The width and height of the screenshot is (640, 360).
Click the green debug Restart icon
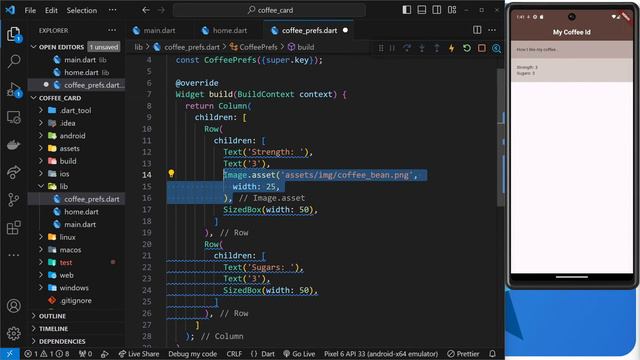[x=467, y=48]
